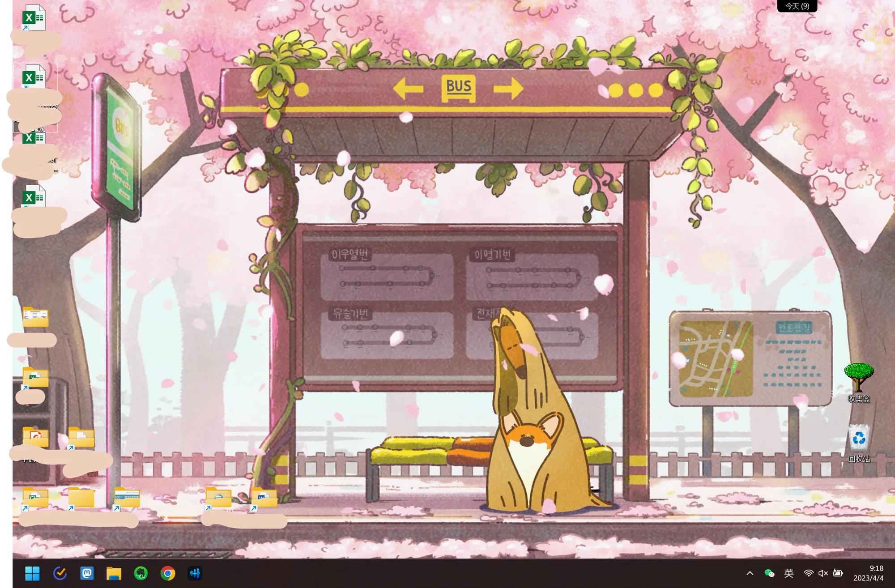This screenshot has width=895, height=588.
Task: Click the highlighted selected Excel shortcut icon
Action: 34,77
